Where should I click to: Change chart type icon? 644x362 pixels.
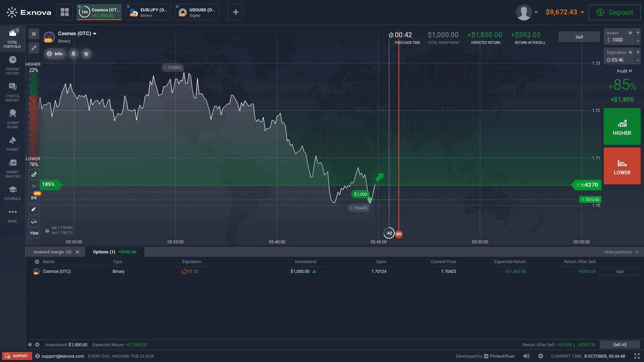[34, 174]
